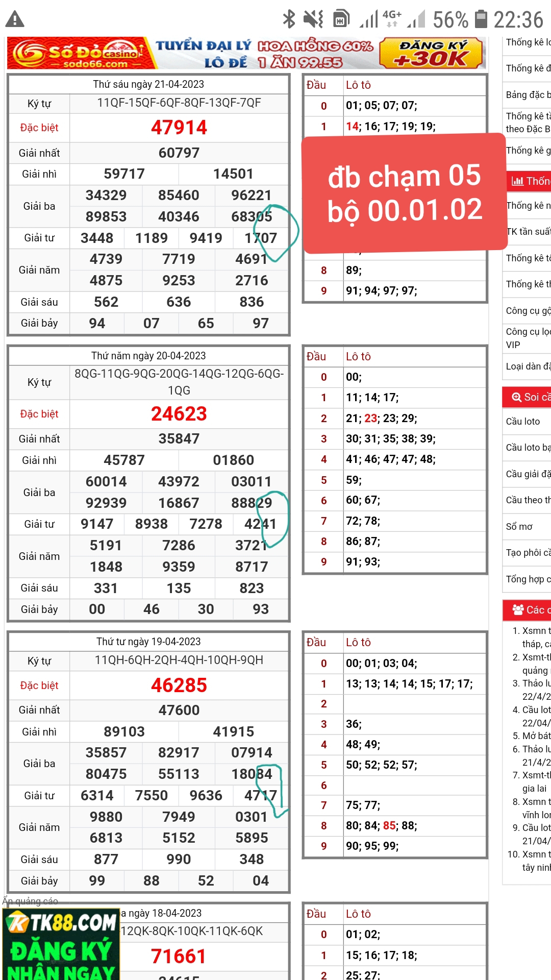Click fourth prize 8938
Image resolution: width=551 pixels, height=980 pixels.
[x=152, y=524]
